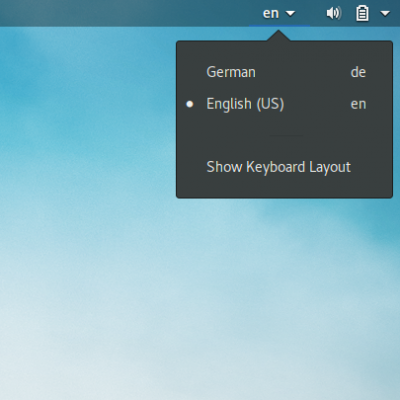Click the volume speaker icon
400x400 pixels.
pyautogui.click(x=334, y=13)
